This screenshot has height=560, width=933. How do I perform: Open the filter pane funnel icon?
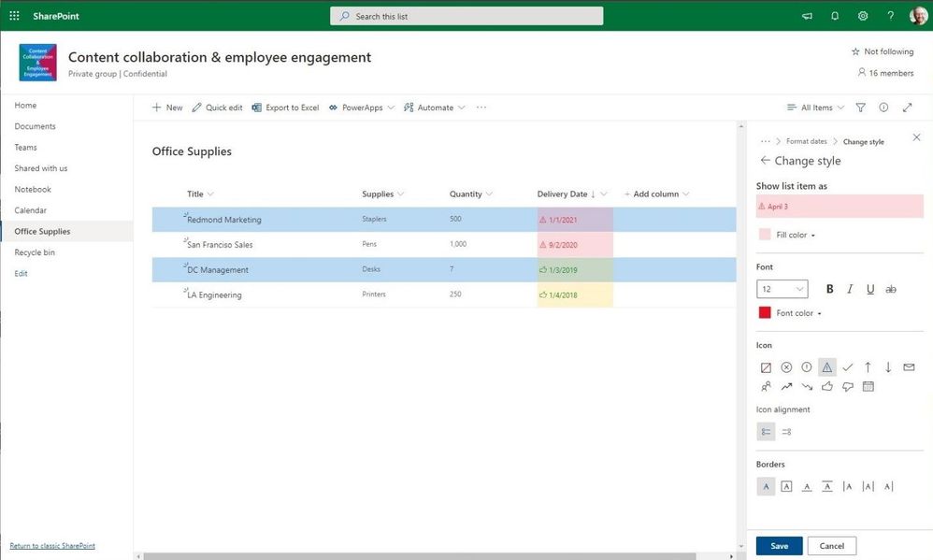pos(860,108)
